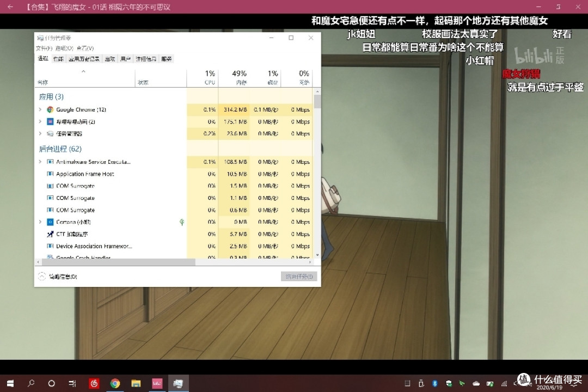Click the process list scrollbar down arrow
The width and height of the screenshot is (588, 392).
[317, 255]
